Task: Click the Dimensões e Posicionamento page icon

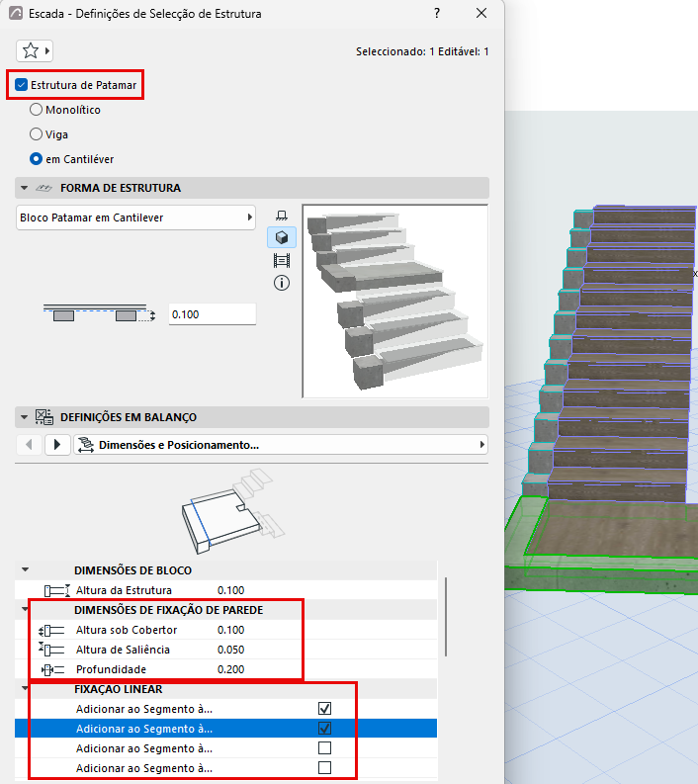Action: point(86,445)
